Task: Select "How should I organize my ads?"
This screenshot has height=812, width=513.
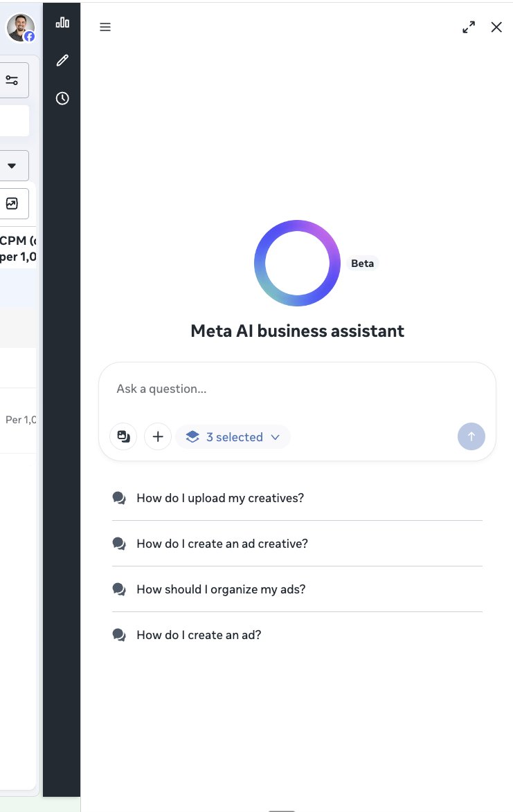Action: point(297,589)
